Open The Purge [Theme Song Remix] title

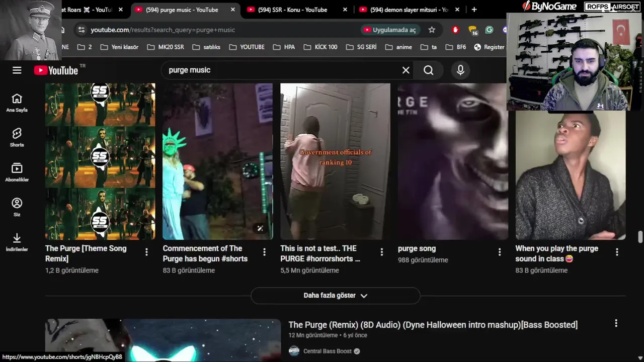click(x=86, y=253)
